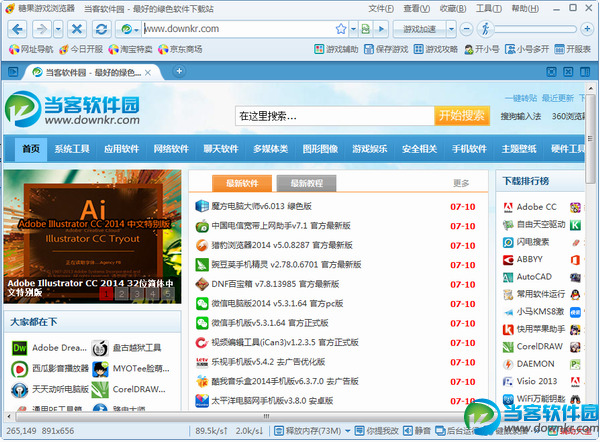This screenshot has height=442, width=600.
Task: Open the dropdown arrow next to forward button
Action: (58, 28)
